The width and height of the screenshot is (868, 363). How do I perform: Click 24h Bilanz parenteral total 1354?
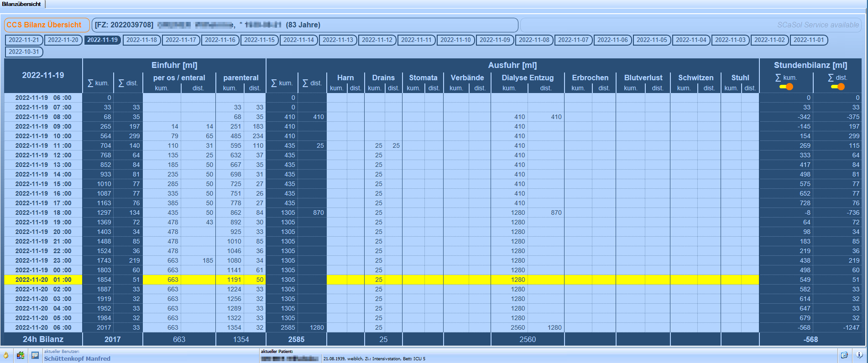coord(241,339)
